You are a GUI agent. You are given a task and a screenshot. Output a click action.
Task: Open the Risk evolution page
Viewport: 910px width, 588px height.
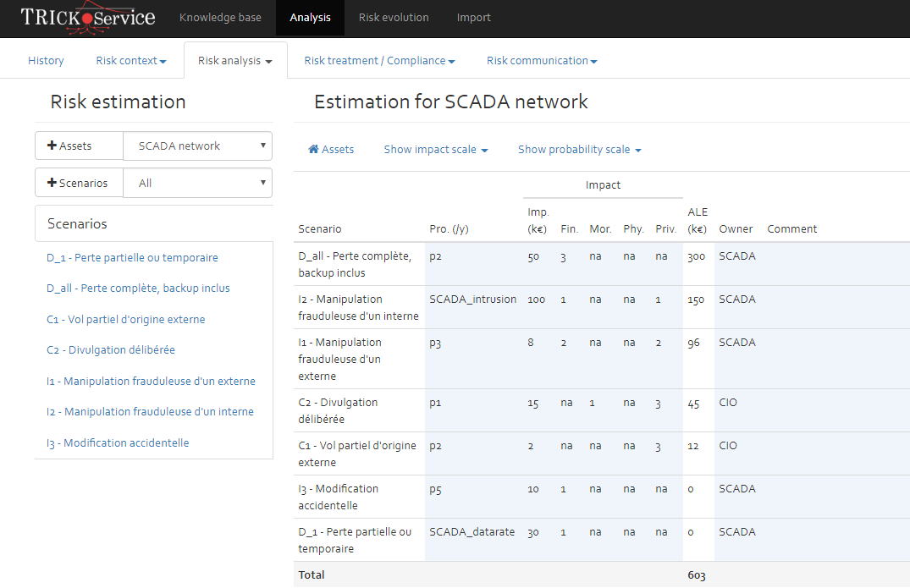394,18
